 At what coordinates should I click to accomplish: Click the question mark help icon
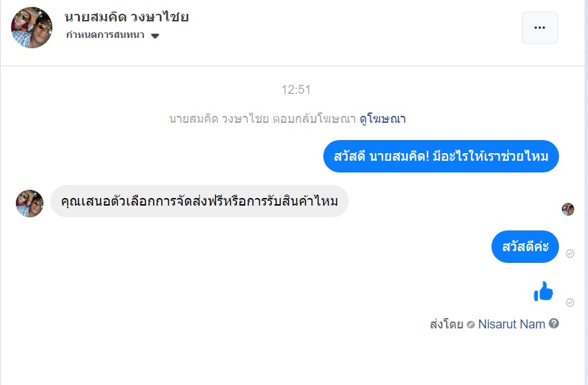[553, 324]
